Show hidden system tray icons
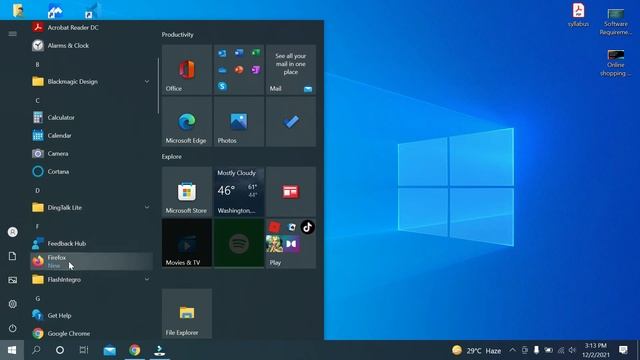Image resolution: width=640 pixels, height=360 pixels. [512, 350]
